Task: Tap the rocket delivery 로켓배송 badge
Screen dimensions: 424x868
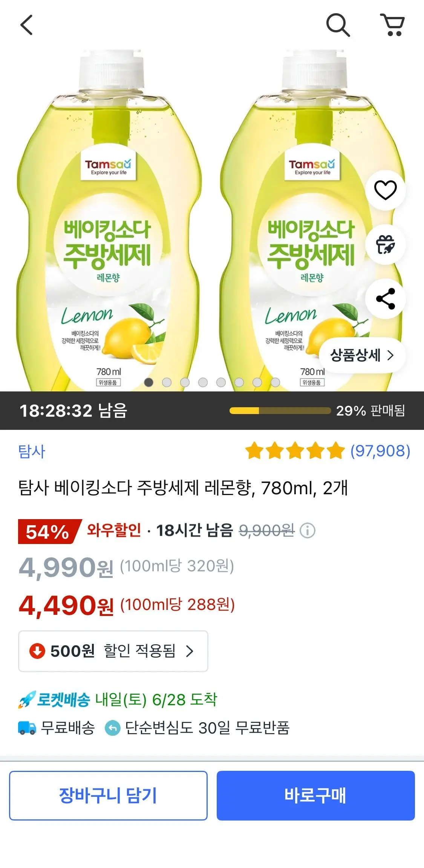Action: click(54, 700)
